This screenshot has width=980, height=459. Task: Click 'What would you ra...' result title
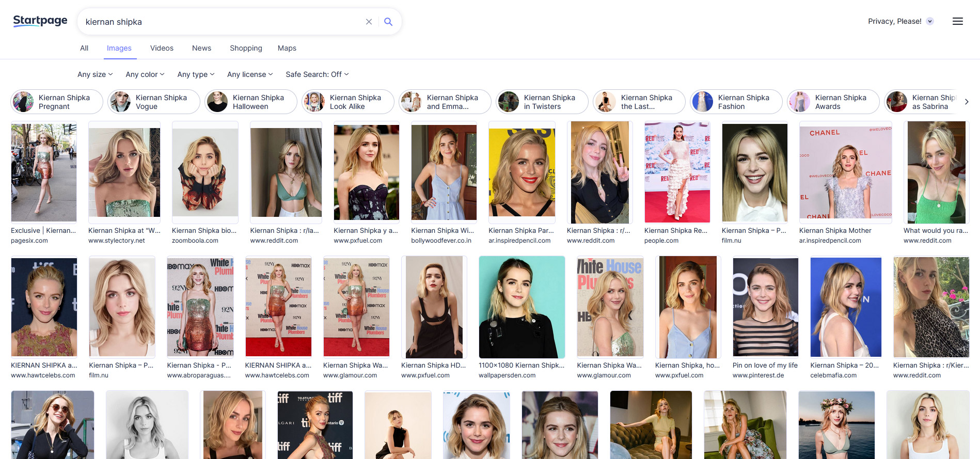(x=936, y=230)
